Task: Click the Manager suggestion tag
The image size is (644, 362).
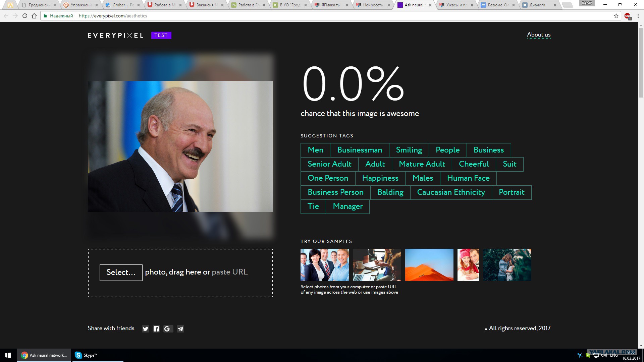Action: pos(348,206)
